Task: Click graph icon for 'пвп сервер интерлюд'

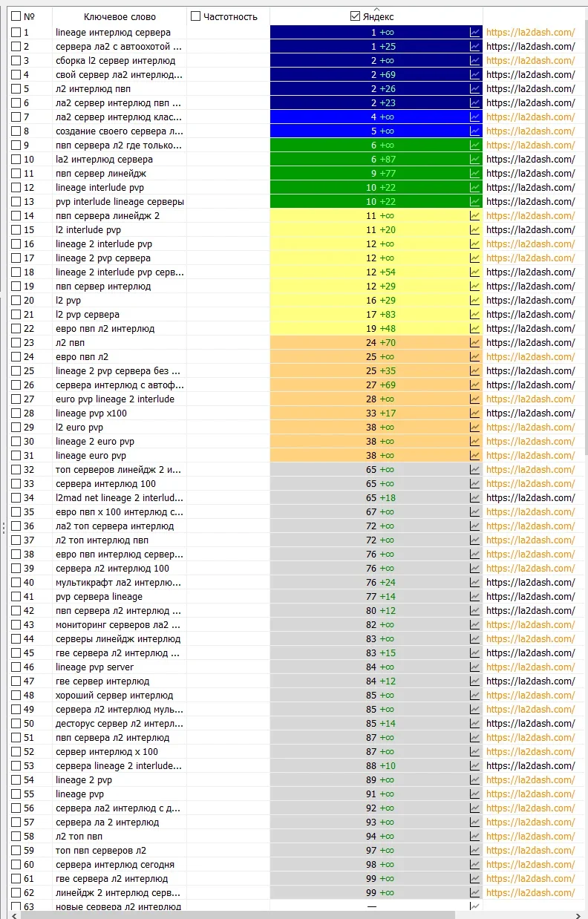Action: tap(475, 286)
